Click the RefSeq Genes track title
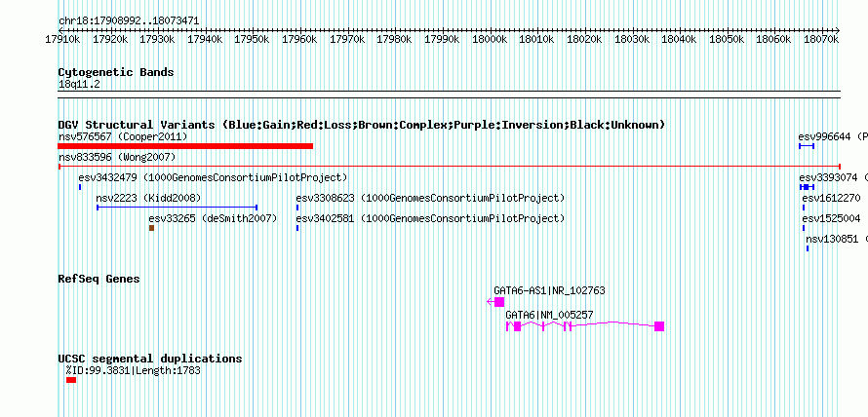The image size is (868, 417). pyautogui.click(x=99, y=279)
